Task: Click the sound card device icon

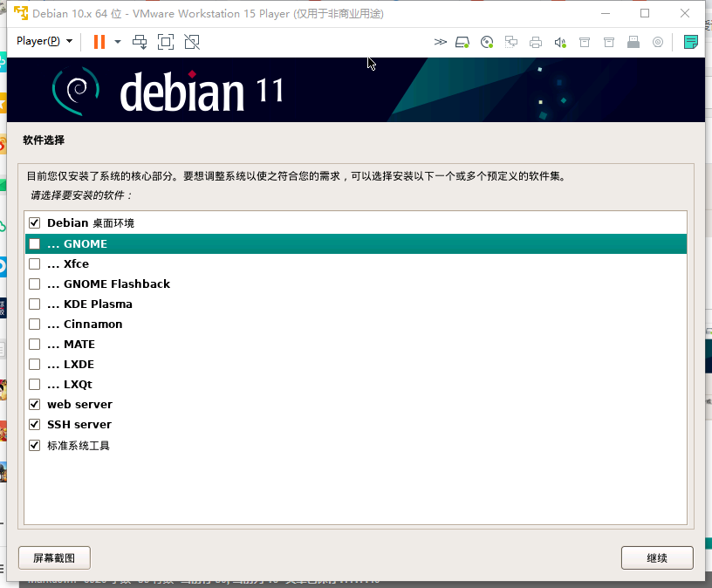Action: [560, 42]
